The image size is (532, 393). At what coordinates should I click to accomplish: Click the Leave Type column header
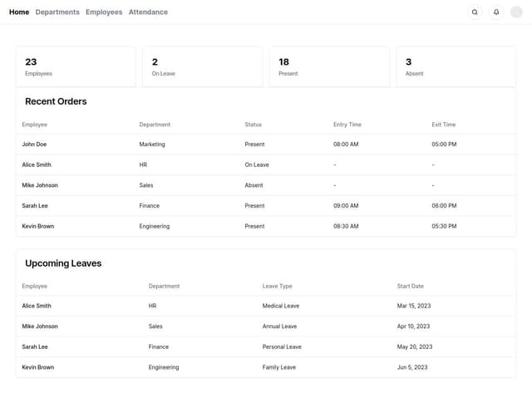(x=278, y=286)
